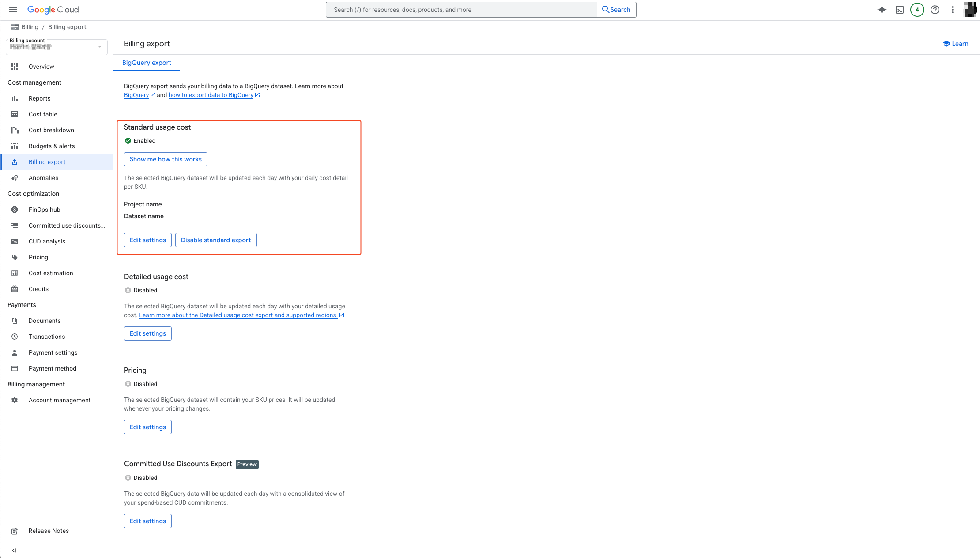Click the Payment method card icon
This screenshot has height=558, width=980.
[x=15, y=368]
